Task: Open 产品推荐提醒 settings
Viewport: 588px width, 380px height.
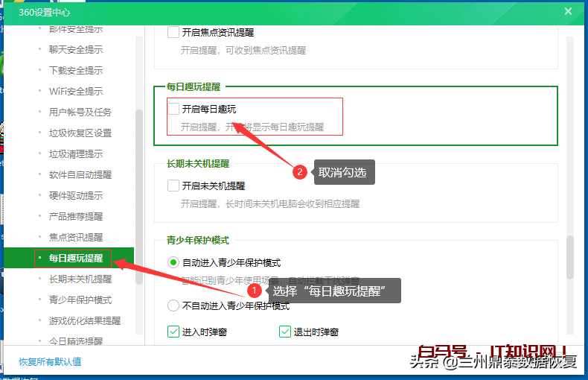Action: pyautogui.click(x=76, y=217)
